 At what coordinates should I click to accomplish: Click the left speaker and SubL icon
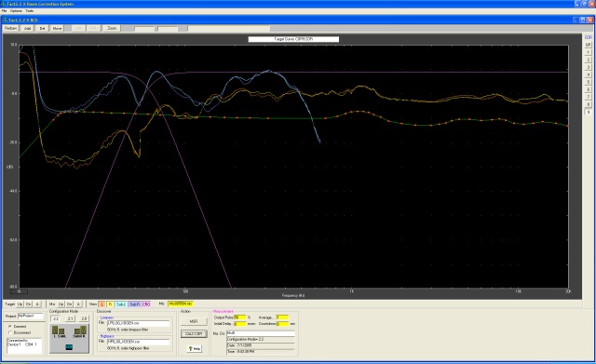point(59,331)
